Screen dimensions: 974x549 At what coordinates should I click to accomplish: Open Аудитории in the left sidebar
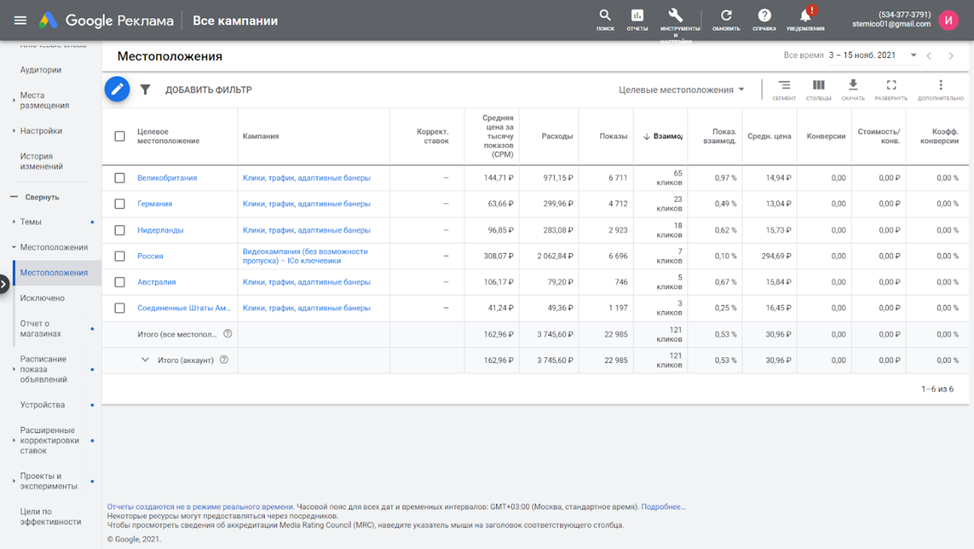[x=41, y=70]
